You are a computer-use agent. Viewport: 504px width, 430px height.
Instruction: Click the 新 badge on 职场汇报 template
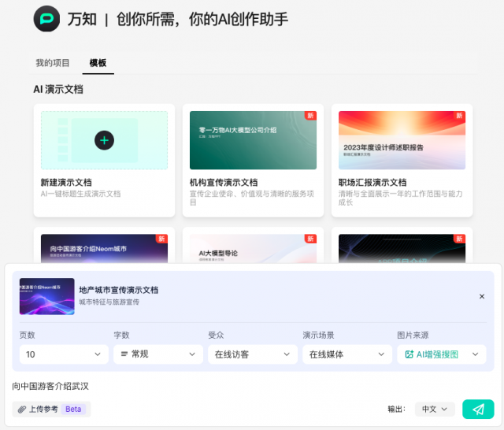(x=459, y=116)
